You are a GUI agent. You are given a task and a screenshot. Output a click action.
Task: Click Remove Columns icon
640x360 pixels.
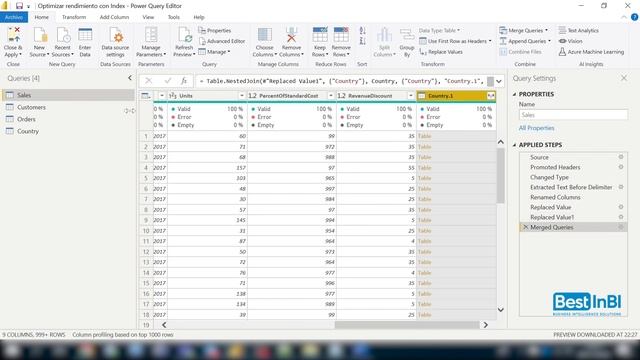(x=291, y=35)
